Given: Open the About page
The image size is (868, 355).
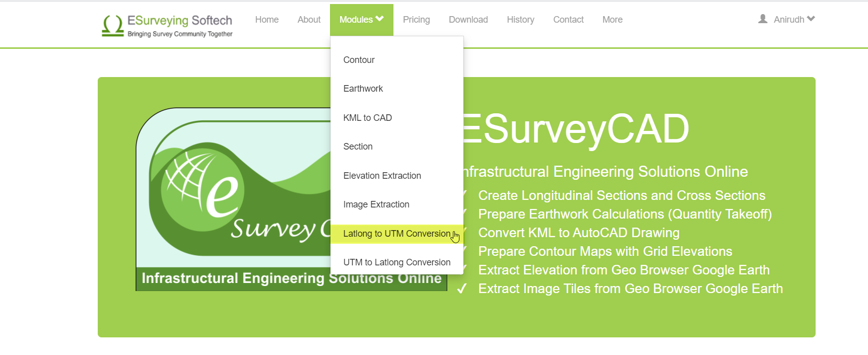Looking at the screenshot, I should (x=309, y=20).
